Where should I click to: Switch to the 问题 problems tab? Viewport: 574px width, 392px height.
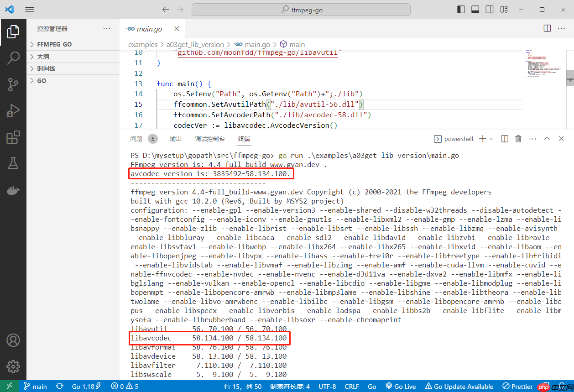tap(136, 139)
